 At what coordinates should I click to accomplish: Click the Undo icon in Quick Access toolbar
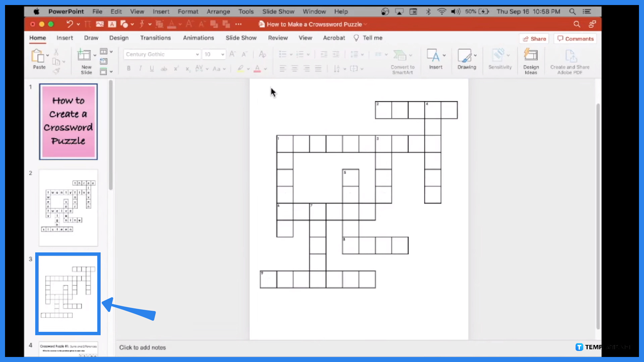point(68,24)
